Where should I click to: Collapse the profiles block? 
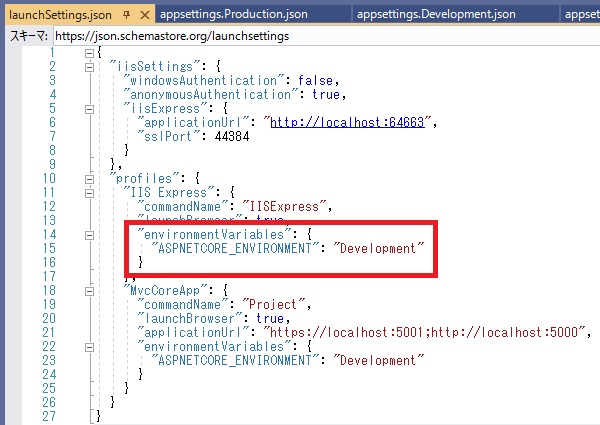(89, 179)
